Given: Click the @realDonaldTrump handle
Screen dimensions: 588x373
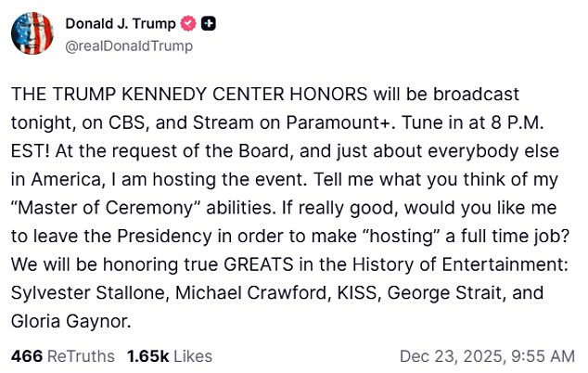Looking at the screenshot, I should click(x=129, y=45).
